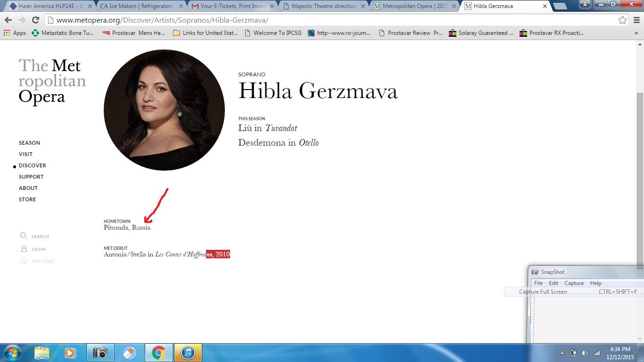This screenshot has height=362, width=644.
Task: Open the Apps shortcut in bookmarks bar
Action: coord(15,33)
